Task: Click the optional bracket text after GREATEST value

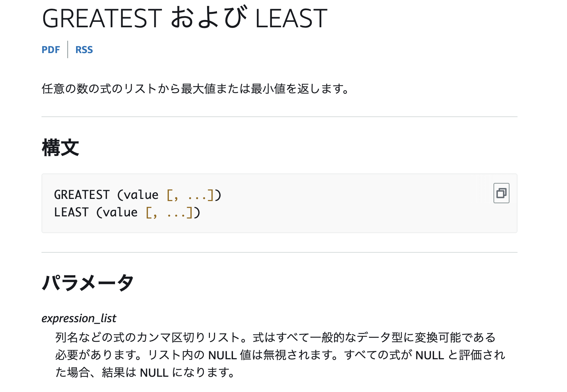Action: (190, 195)
